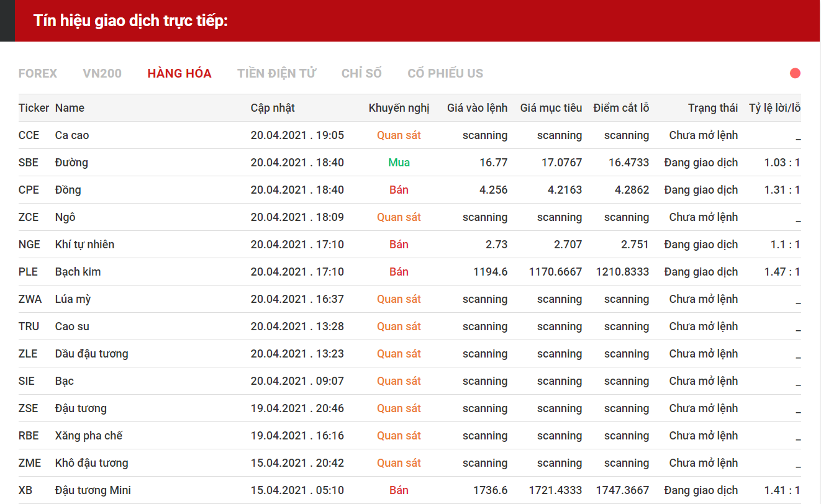Click update time 19.04.2021 . 20:46

[x=297, y=408]
